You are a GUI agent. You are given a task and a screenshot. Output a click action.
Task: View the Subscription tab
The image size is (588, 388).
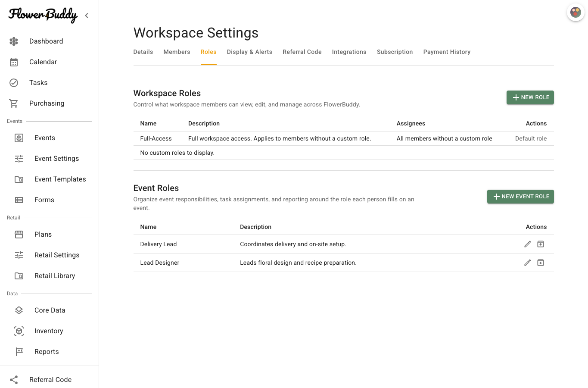pyautogui.click(x=395, y=52)
